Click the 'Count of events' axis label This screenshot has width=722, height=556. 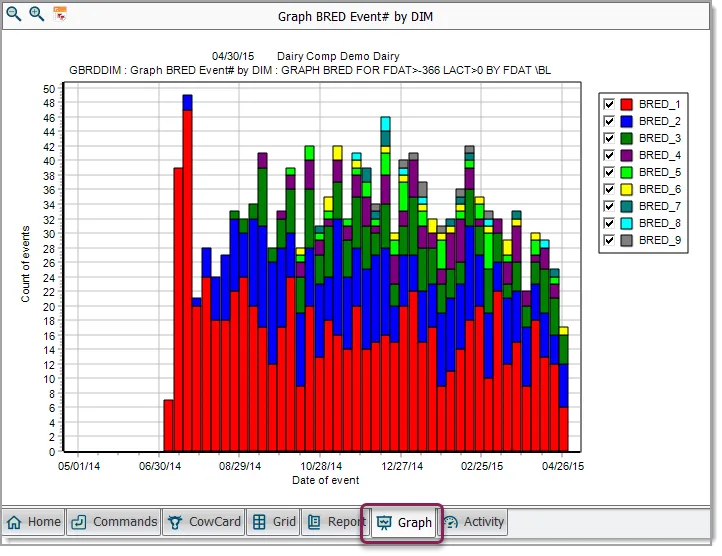click(x=25, y=264)
